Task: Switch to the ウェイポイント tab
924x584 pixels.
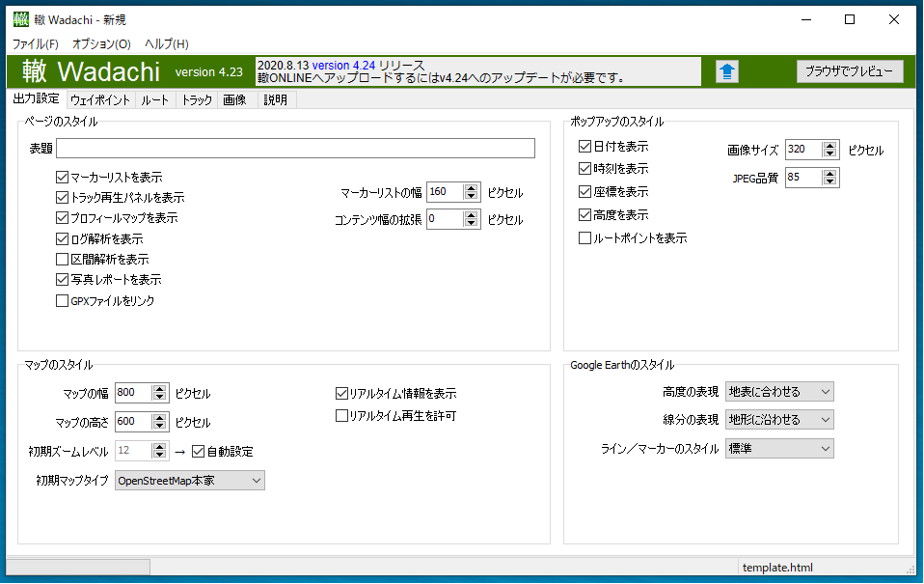Action: (x=100, y=100)
